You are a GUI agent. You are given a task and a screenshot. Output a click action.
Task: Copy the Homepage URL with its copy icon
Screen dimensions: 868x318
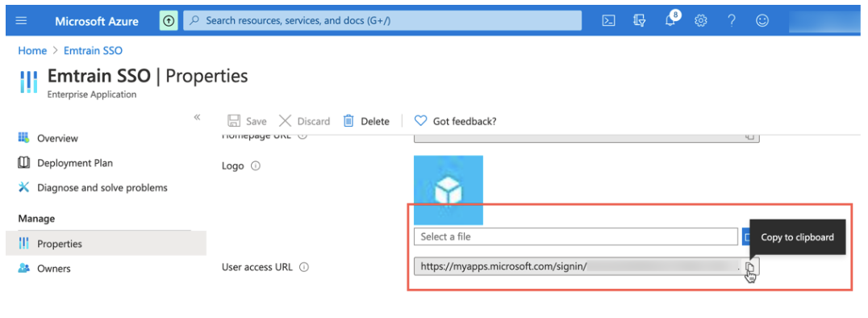tap(750, 136)
